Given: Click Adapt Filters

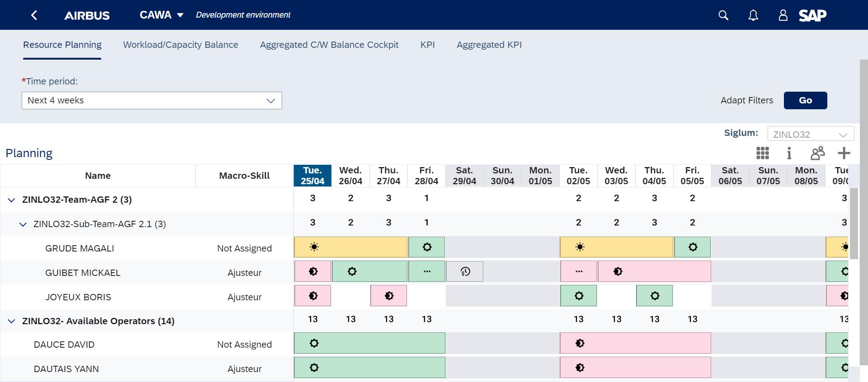Looking at the screenshot, I should tap(747, 100).
